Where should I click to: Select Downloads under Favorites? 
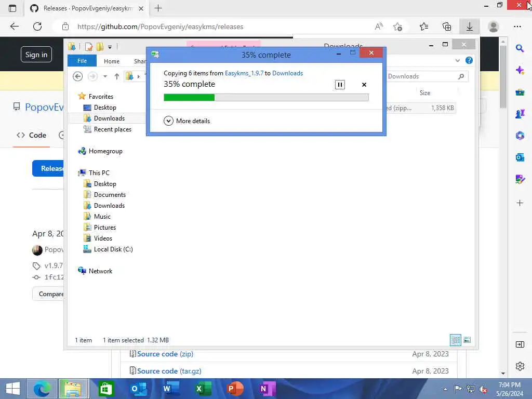pyautogui.click(x=109, y=118)
